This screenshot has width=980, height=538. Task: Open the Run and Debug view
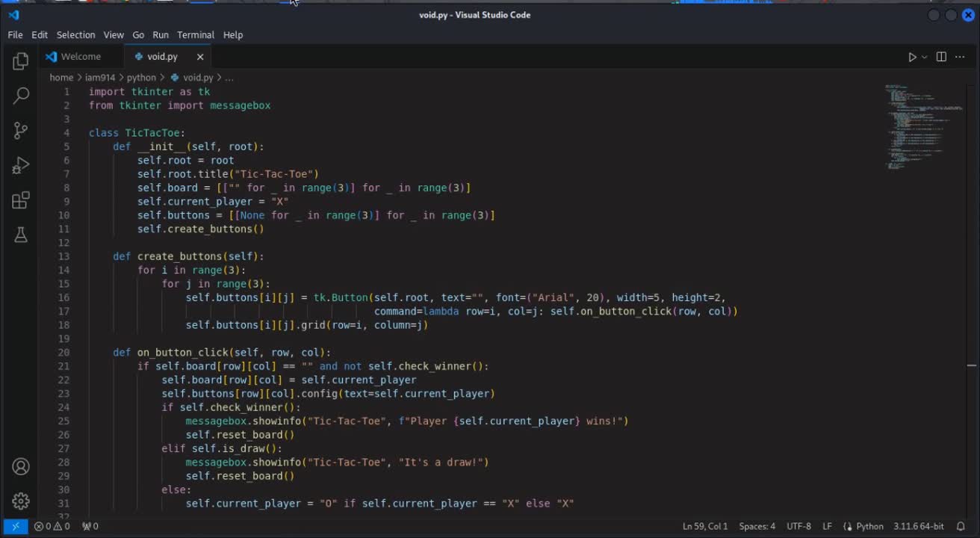(x=21, y=166)
